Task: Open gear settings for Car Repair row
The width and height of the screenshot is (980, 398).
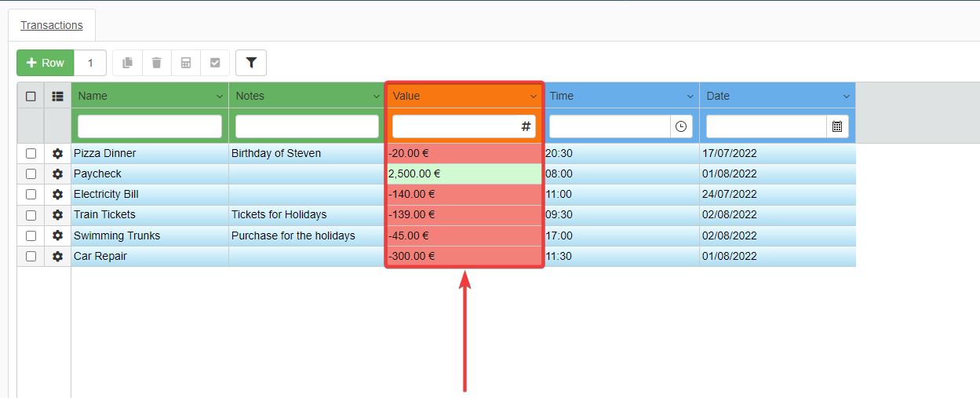Action: coord(57,256)
